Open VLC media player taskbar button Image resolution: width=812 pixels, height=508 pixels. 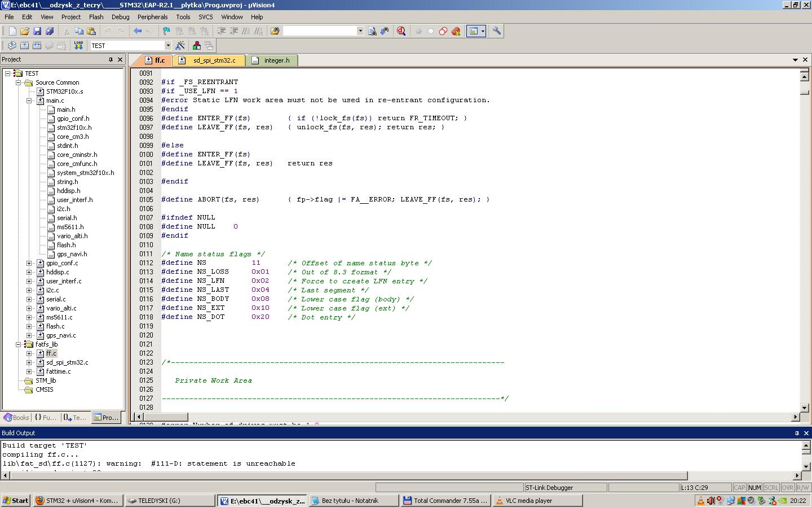pyautogui.click(x=537, y=501)
